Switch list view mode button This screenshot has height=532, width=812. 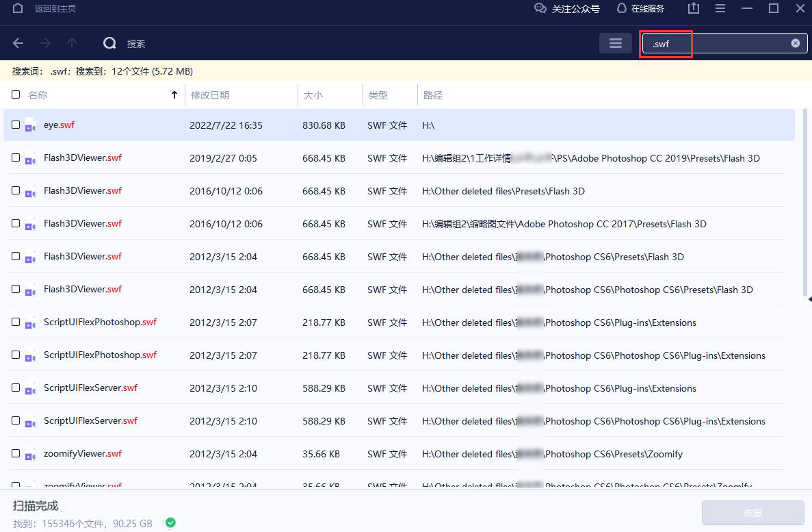point(615,43)
